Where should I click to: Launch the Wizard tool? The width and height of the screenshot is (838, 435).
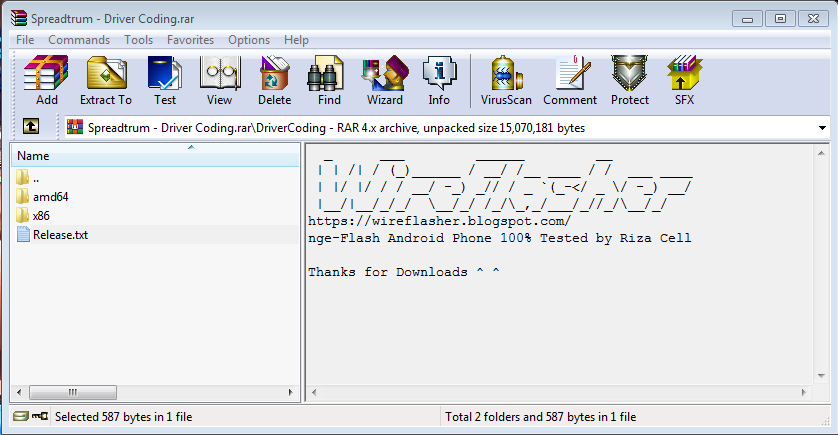(385, 80)
